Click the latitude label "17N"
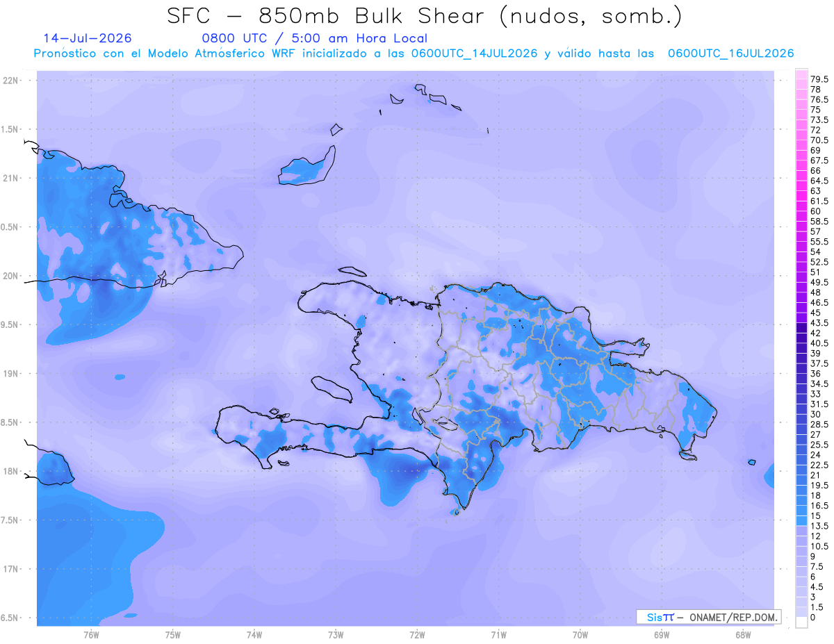 point(10,569)
